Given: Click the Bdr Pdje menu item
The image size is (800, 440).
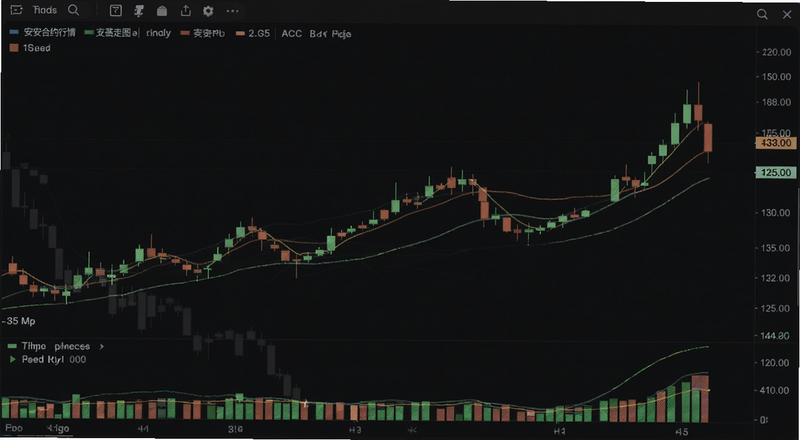Looking at the screenshot, I should pos(330,34).
